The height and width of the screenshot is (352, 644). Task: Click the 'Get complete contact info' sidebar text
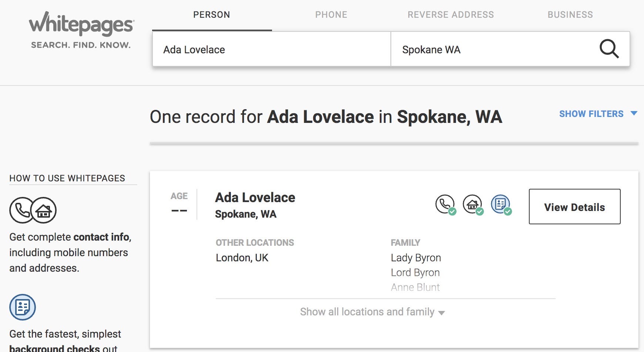(70, 252)
